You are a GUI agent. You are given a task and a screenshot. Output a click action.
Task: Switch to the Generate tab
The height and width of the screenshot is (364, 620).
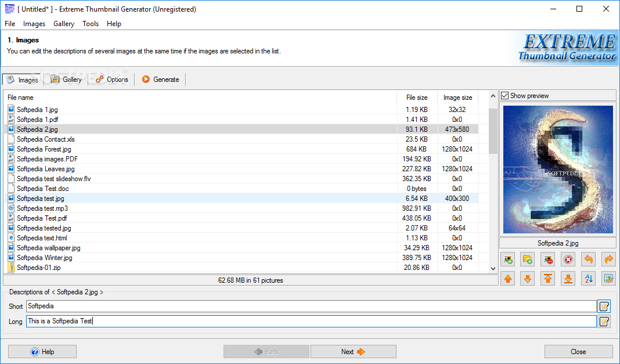pos(160,80)
